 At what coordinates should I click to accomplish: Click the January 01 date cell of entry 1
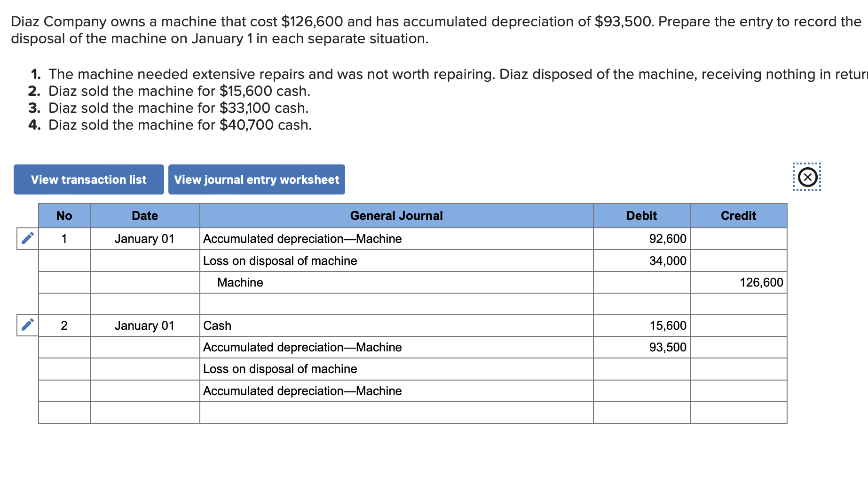click(144, 239)
